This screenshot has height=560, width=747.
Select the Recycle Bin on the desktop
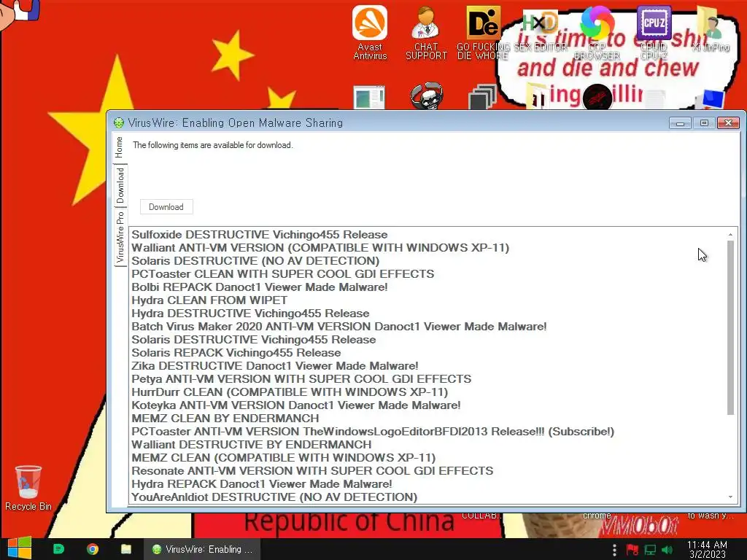pos(28,488)
